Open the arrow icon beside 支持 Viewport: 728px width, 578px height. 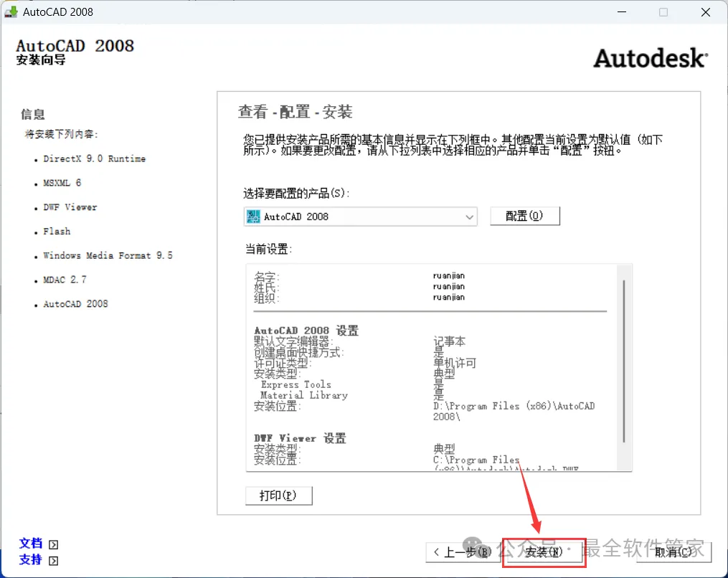53,561
